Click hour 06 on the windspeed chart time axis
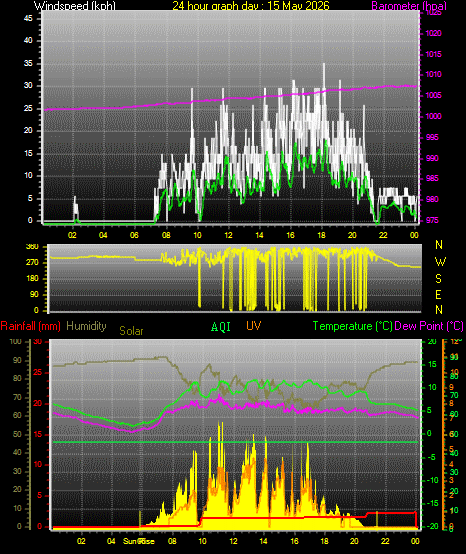Screen dimensions: 466x554 [134, 235]
